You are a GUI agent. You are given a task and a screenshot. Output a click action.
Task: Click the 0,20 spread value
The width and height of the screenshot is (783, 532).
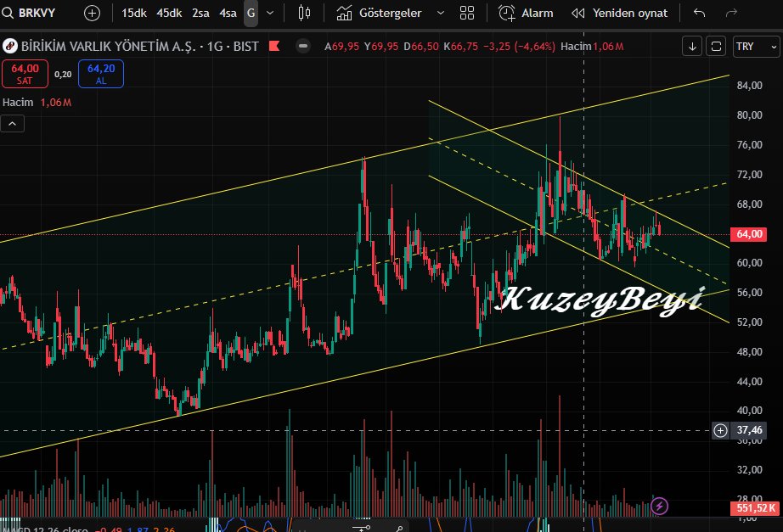point(63,75)
